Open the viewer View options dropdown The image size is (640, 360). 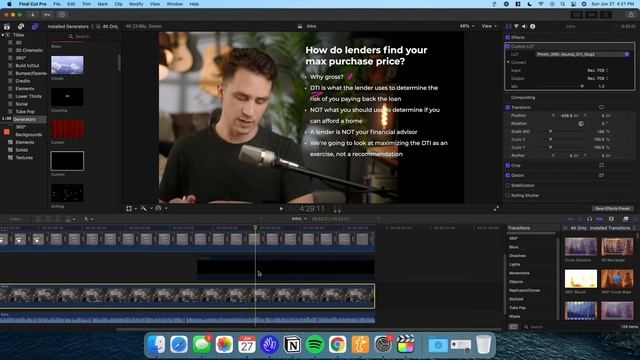(489, 26)
